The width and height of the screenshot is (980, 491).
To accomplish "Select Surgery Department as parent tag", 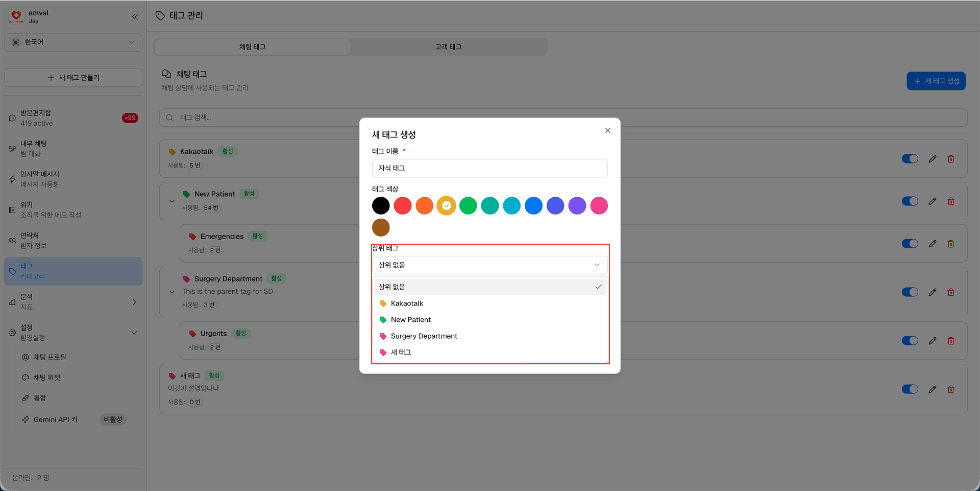I will click(424, 336).
